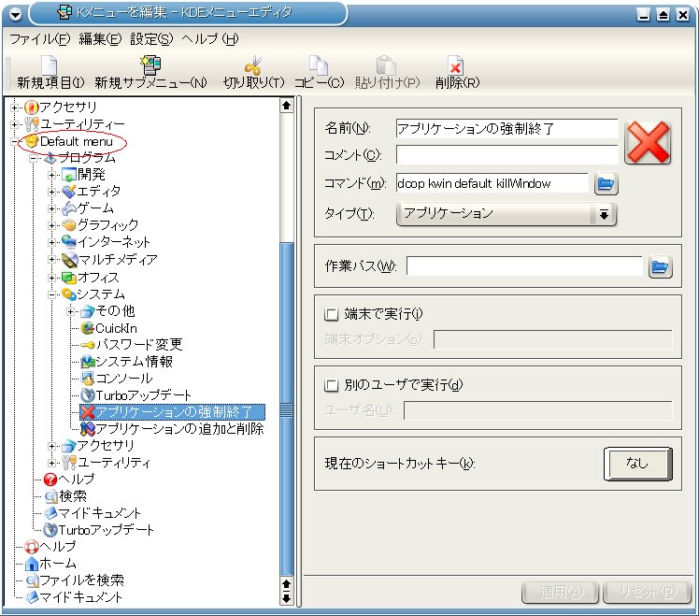Click the Paste (貼り付け) toolbar icon
This screenshot has height=616, width=699.
387,65
